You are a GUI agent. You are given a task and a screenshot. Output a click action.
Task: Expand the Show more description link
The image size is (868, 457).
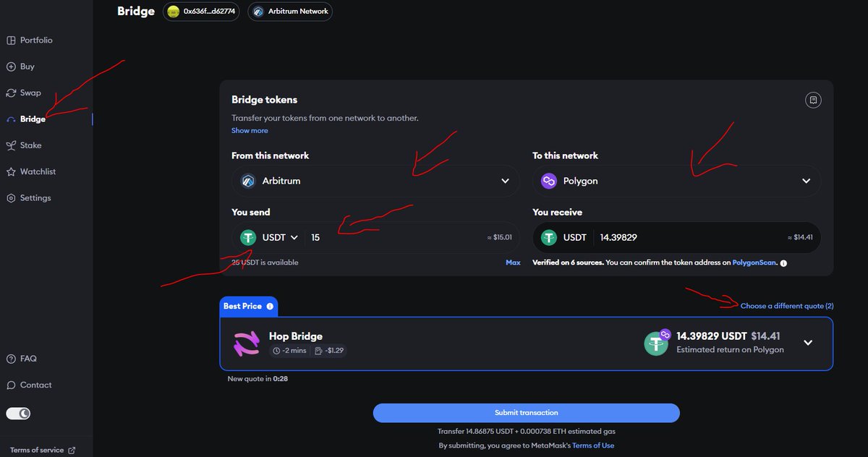[250, 131]
